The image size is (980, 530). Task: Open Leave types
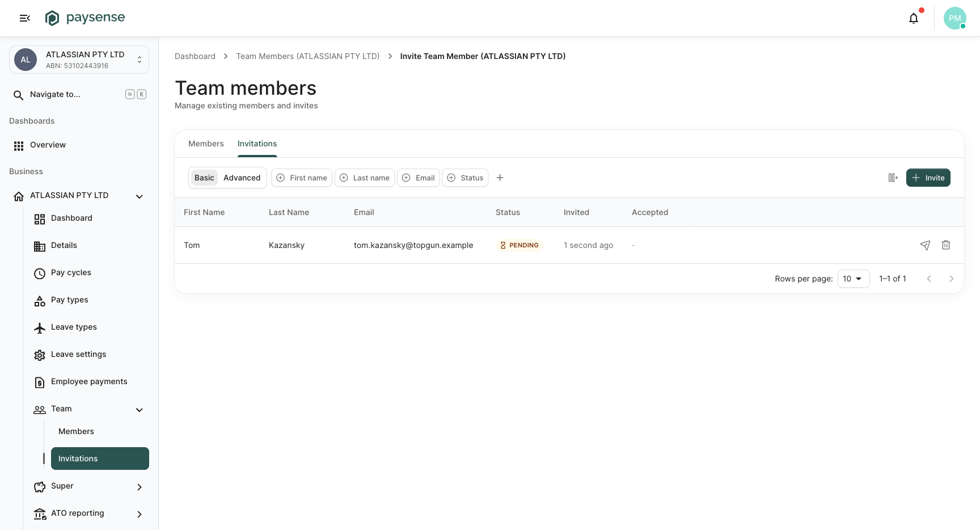[88, 327]
